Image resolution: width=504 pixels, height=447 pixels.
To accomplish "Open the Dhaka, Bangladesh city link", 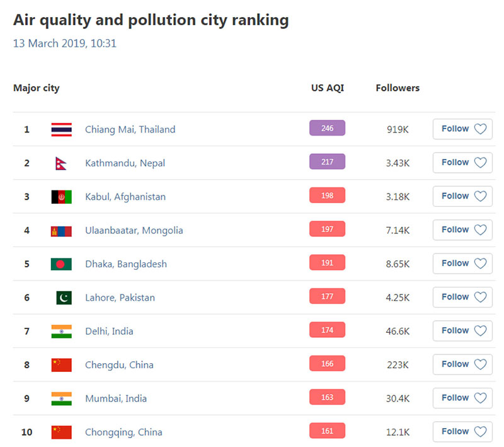I will [126, 264].
